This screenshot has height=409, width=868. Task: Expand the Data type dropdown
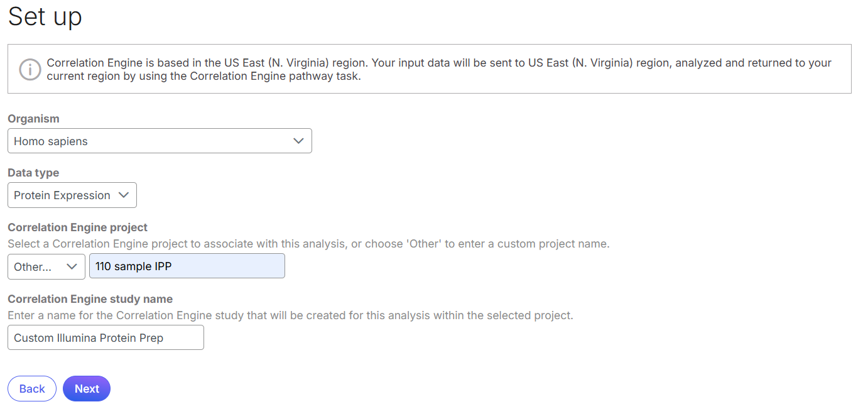point(72,195)
